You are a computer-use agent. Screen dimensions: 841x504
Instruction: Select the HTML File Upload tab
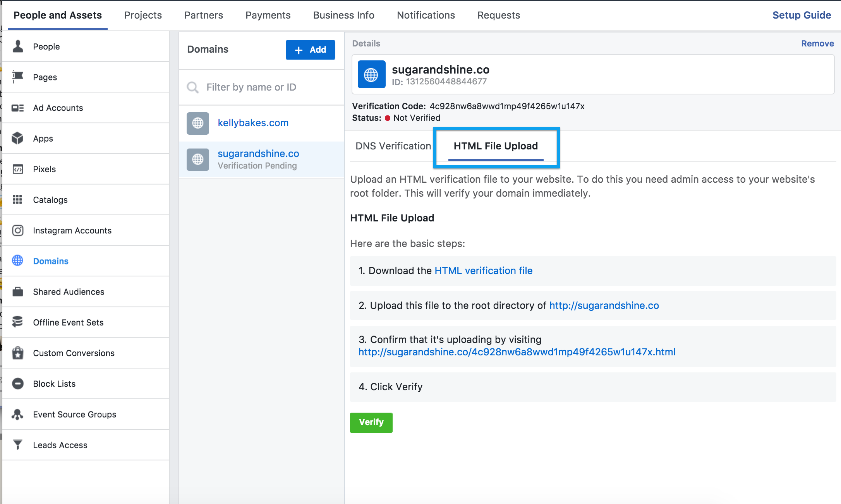pos(496,146)
